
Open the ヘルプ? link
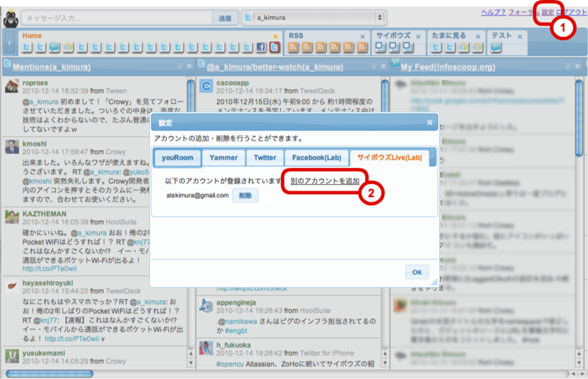[493, 13]
